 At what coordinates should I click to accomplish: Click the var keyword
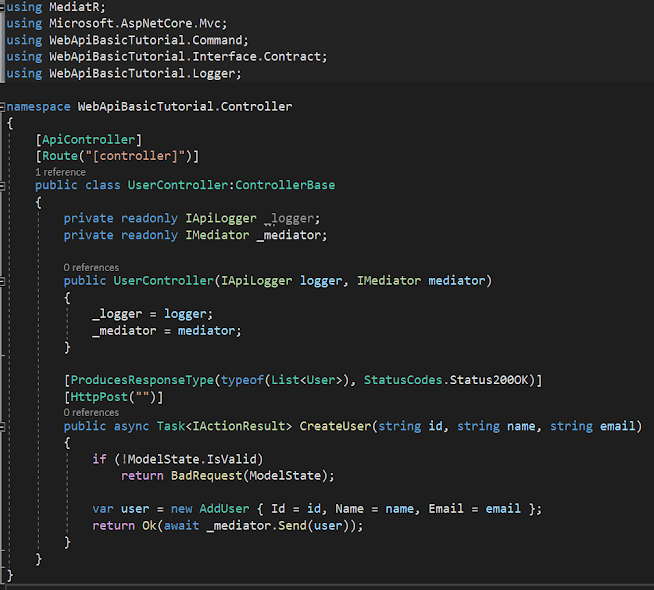coord(103,509)
